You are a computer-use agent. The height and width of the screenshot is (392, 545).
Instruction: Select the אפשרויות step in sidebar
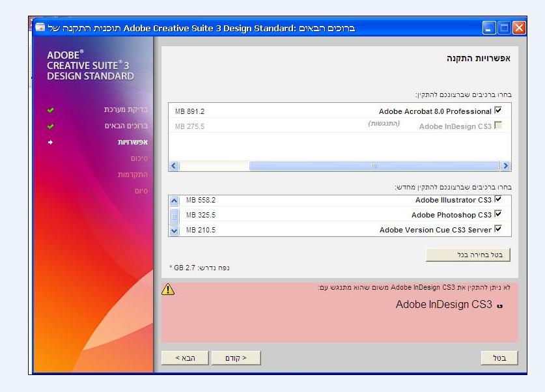(133, 142)
